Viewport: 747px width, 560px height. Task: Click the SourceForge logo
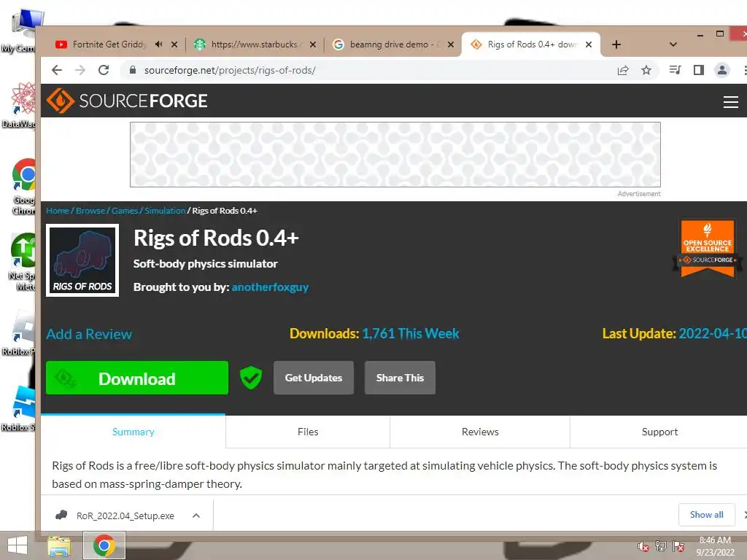point(127,101)
